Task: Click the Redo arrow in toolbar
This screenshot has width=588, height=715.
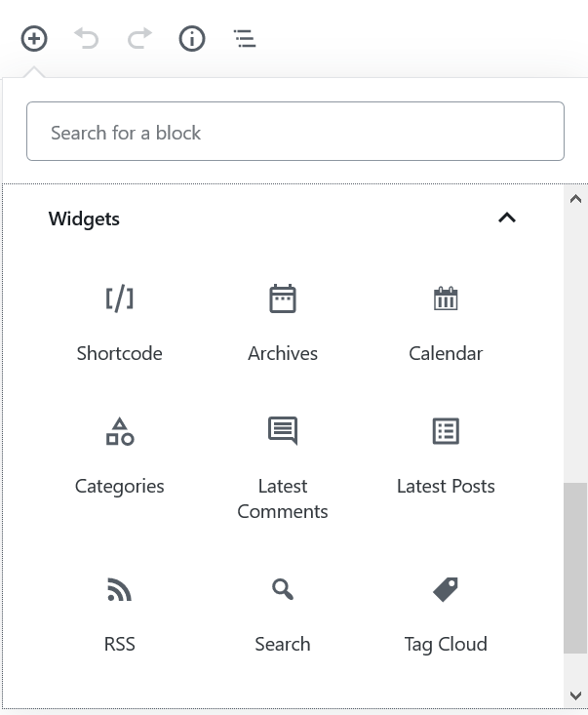Action: pyautogui.click(x=139, y=38)
